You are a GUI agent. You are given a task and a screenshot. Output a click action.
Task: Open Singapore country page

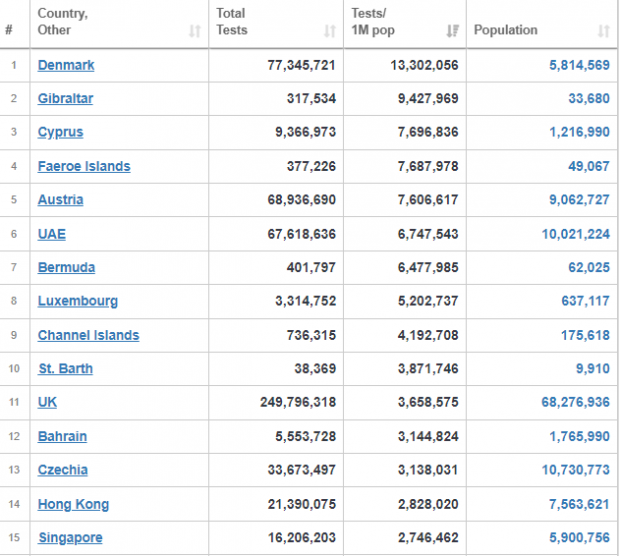tap(70, 538)
